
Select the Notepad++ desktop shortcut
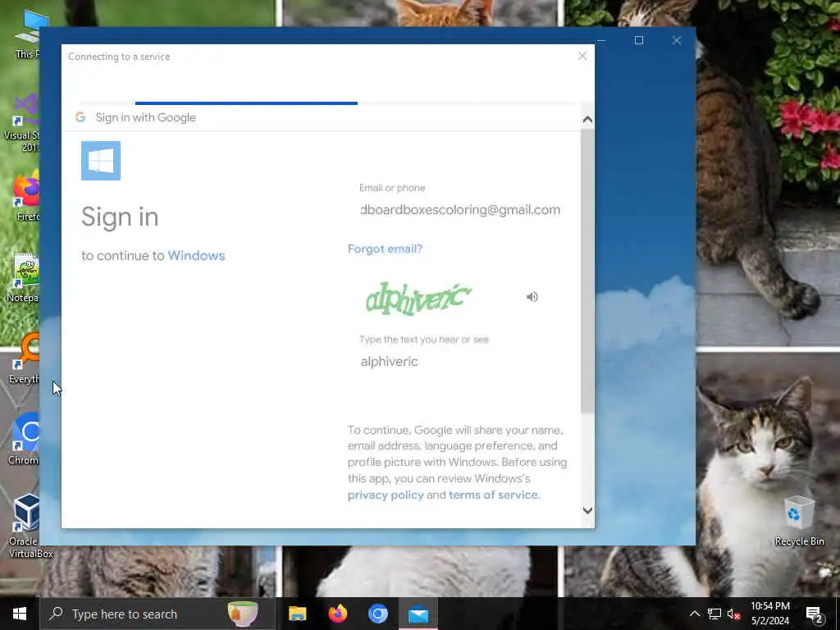pos(24,277)
